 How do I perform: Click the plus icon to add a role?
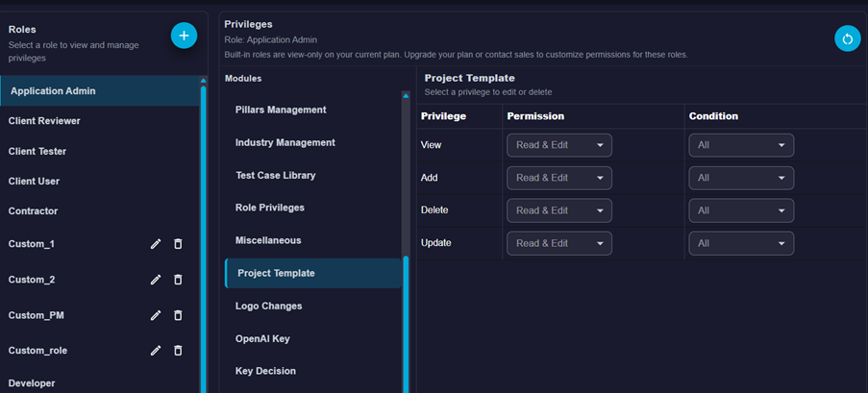(184, 36)
